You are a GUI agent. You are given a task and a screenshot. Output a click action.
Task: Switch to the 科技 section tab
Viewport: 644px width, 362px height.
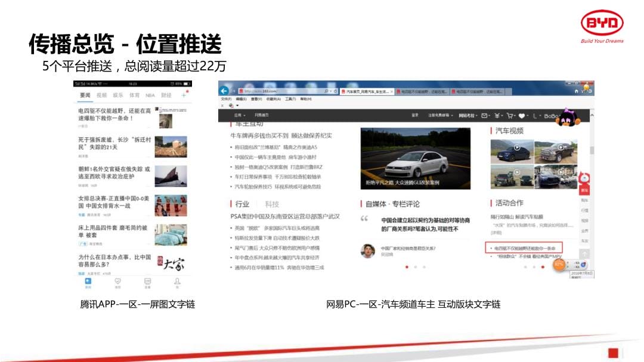coord(272,204)
